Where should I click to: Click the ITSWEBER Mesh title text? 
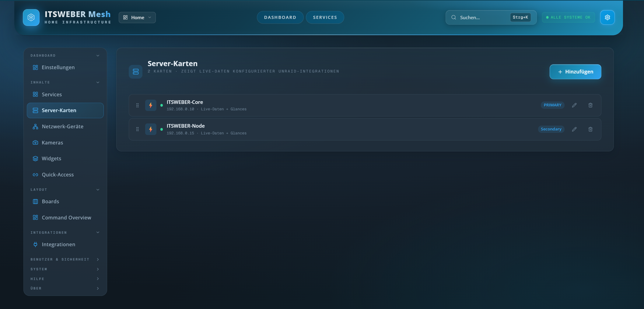[x=78, y=14]
